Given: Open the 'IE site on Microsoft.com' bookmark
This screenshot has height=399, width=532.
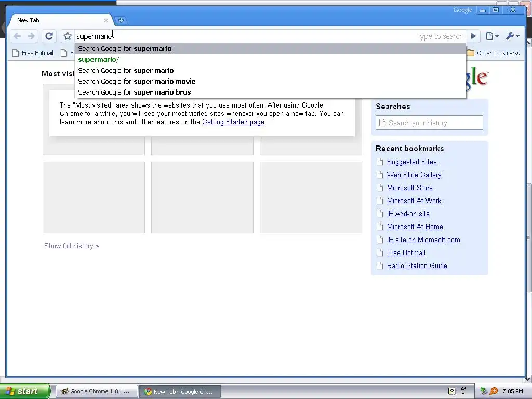Looking at the screenshot, I should [x=423, y=240].
